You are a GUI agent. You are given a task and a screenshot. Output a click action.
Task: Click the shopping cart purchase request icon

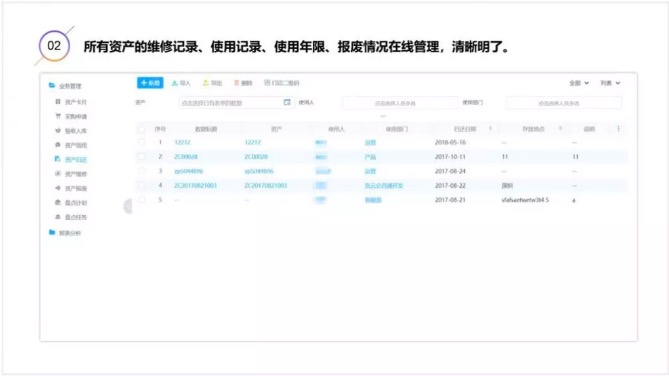[x=58, y=116]
